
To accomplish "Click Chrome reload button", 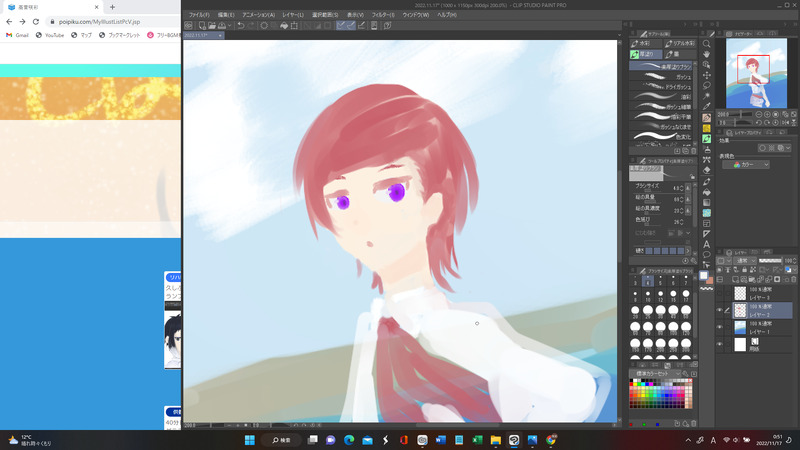I will point(36,21).
